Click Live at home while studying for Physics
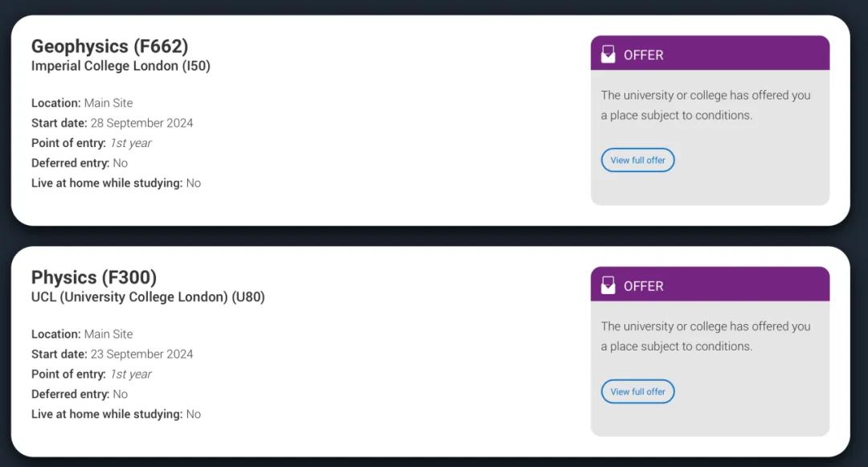868x467 pixels. tap(116, 414)
